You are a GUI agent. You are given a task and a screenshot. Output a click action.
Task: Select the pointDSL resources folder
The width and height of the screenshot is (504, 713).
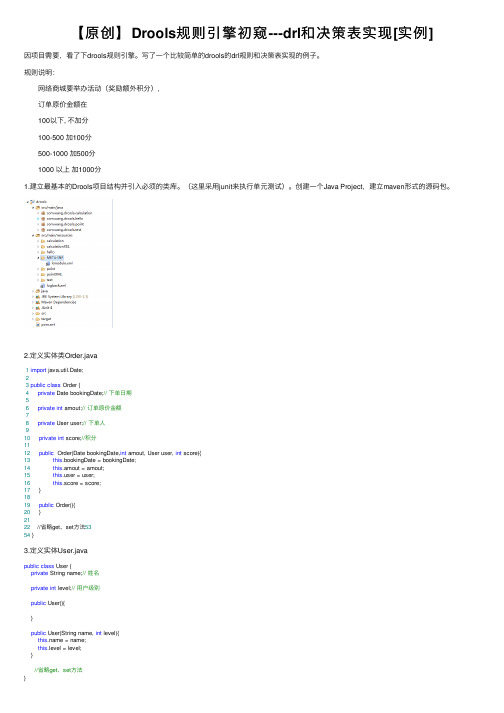(x=54, y=274)
